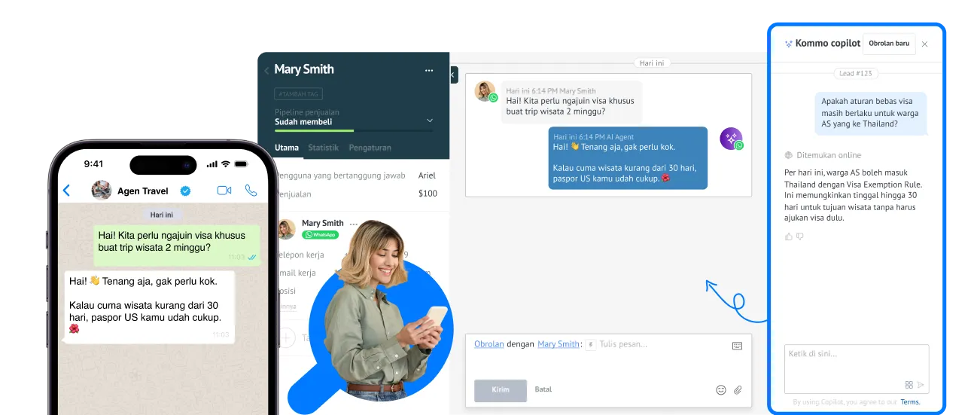Click the Sudah membeli stage label
This screenshot has height=415, width=980.
303,122
